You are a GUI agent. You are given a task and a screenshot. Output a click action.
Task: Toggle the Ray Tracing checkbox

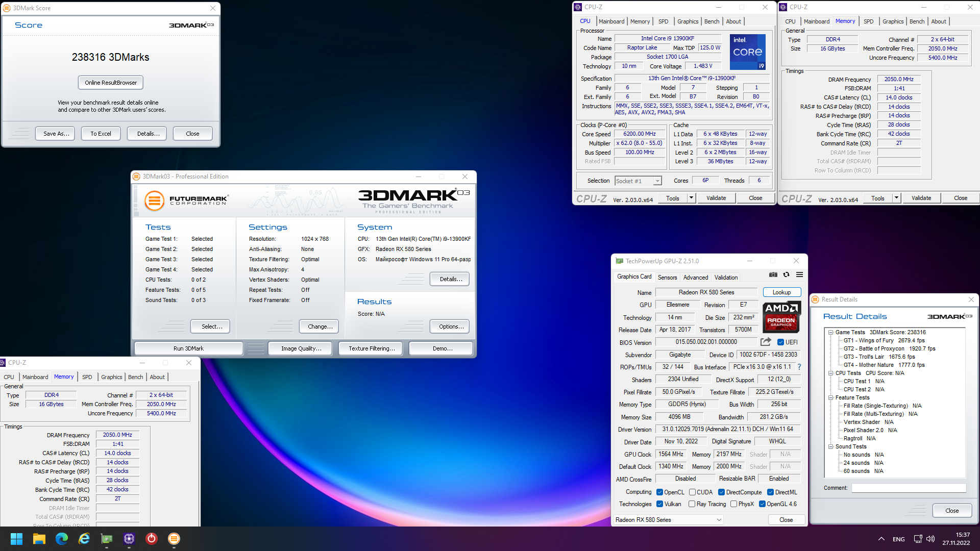[x=692, y=504]
